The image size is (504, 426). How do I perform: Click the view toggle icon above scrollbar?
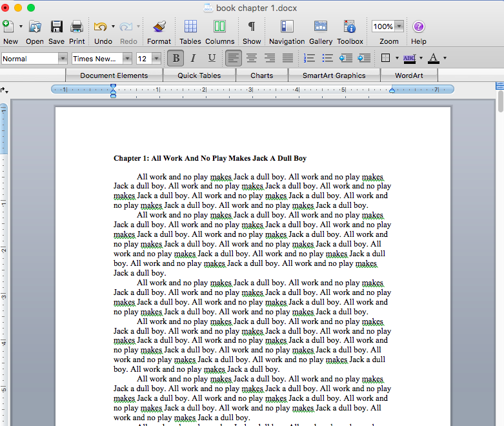pyautogui.click(x=500, y=86)
